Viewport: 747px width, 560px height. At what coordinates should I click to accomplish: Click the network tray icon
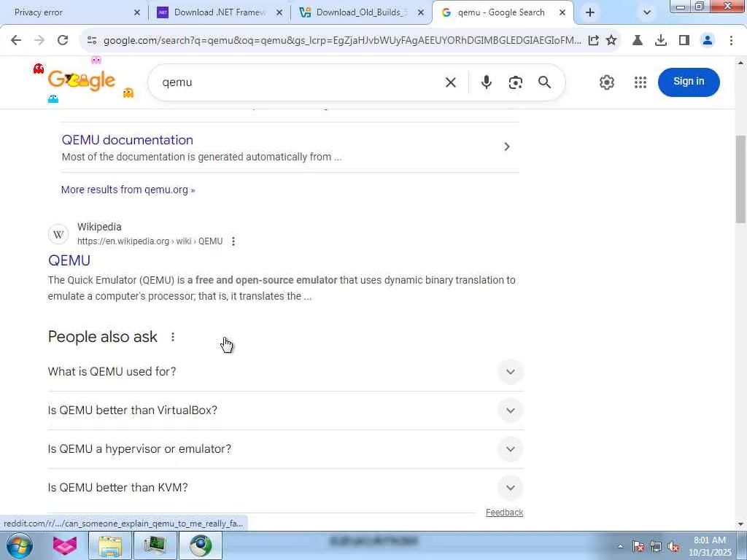click(x=656, y=547)
